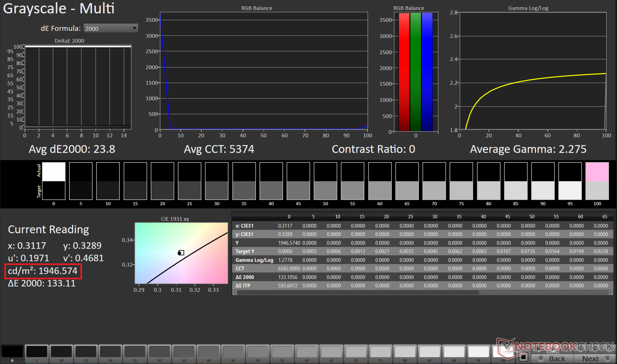617x364 pixels.
Task: Click the ΔE 2000 row label in table
Action: (245, 277)
